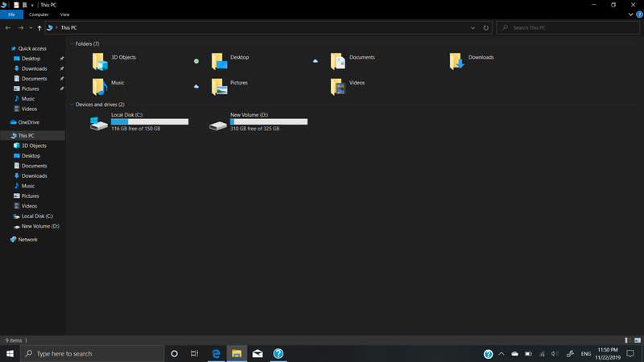Click the Forward navigation arrow
This screenshot has width=644, height=362.
click(x=21, y=28)
